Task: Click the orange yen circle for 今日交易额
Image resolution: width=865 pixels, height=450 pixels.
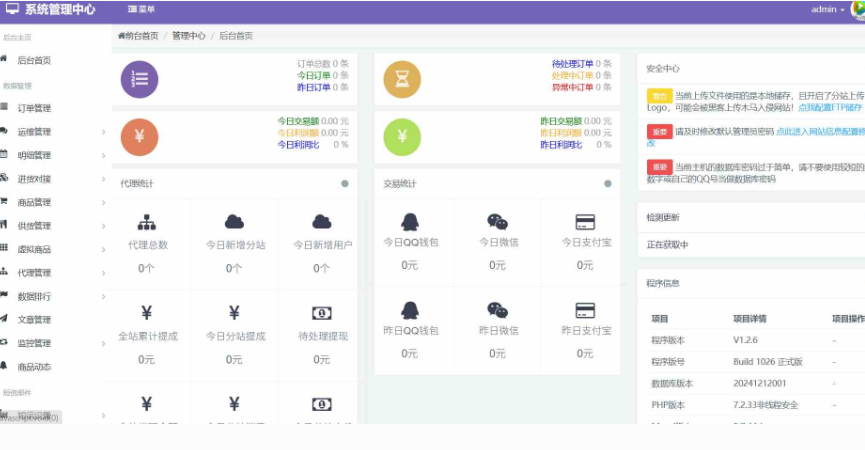Action: (140, 137)
